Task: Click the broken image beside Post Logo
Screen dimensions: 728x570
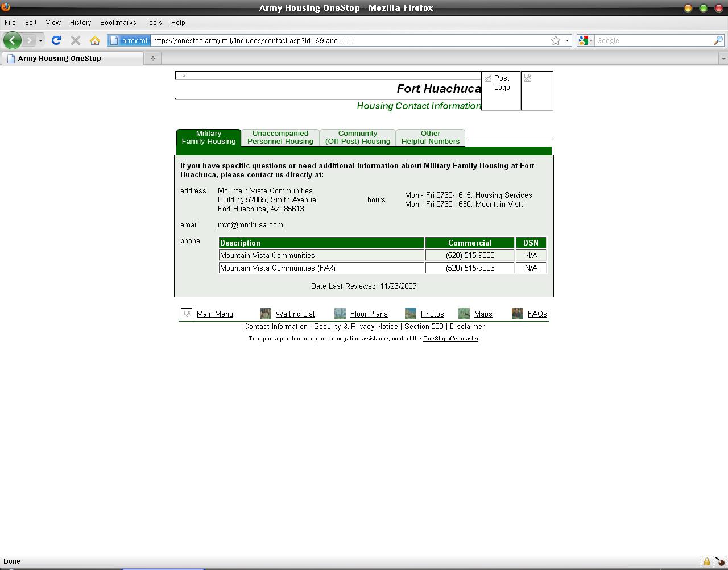Action: pos(537,91)
